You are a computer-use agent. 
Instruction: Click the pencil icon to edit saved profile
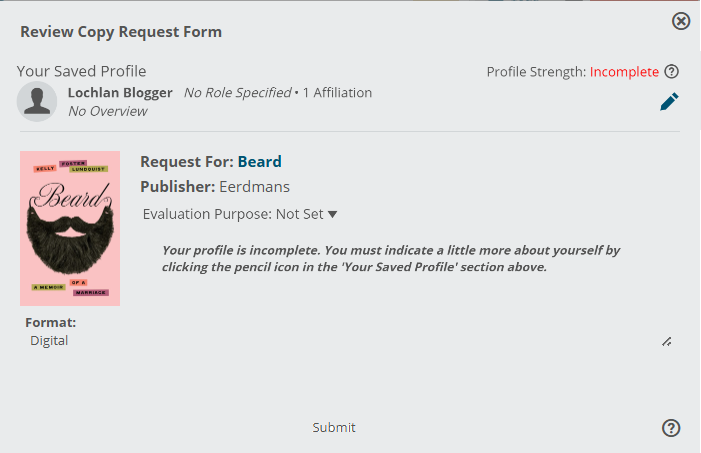tap(669, 102)
